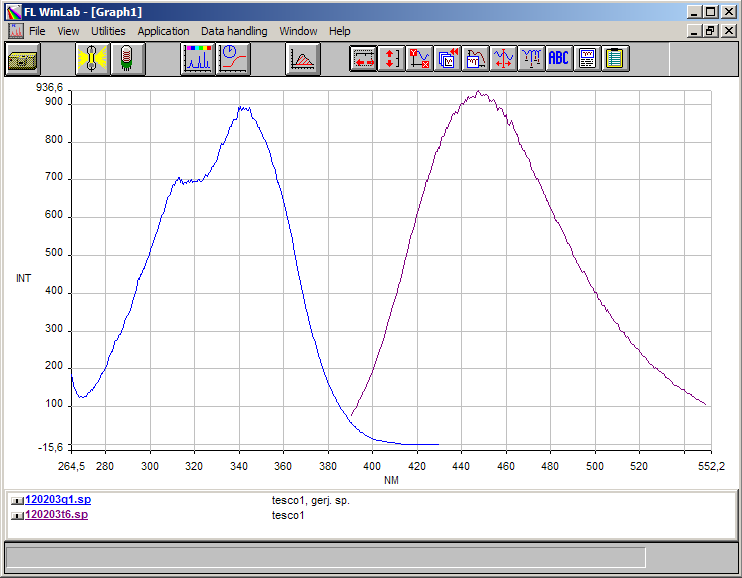Click the photomultiplier detector tube icon

pyautogui.click(x=128, y=59)
